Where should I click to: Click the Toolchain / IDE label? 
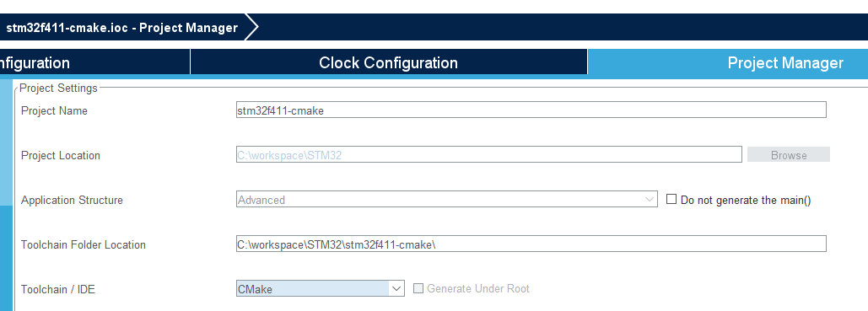[57, 289]
